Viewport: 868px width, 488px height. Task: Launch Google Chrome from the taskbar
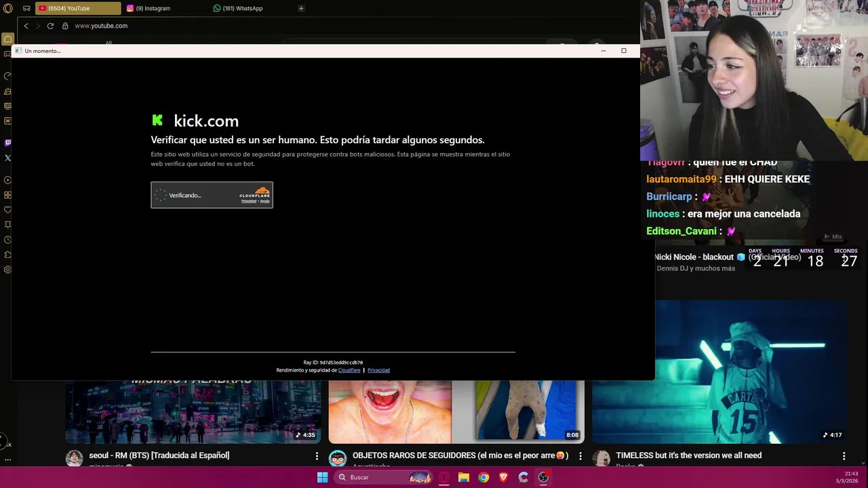pyautogui.click(x=484, y=477)
